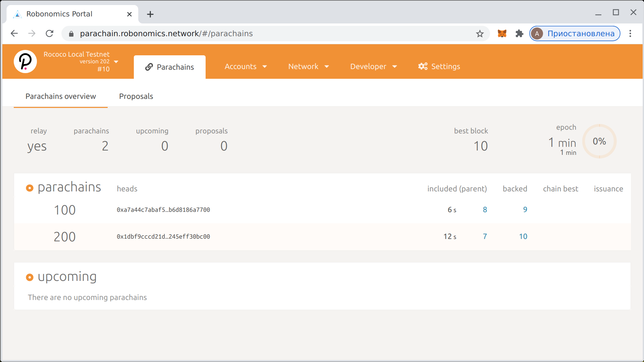644x362 pixels.
Task: Click the Polkadot logo icon
Action: coord(25,62)
